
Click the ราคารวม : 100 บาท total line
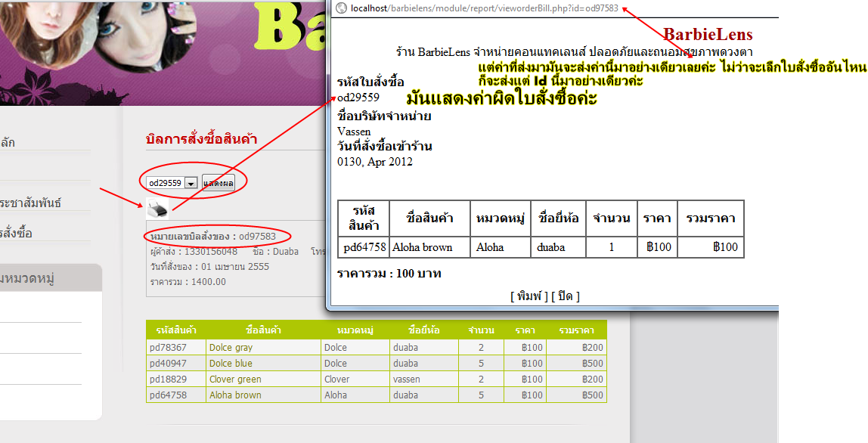(389, 274)
